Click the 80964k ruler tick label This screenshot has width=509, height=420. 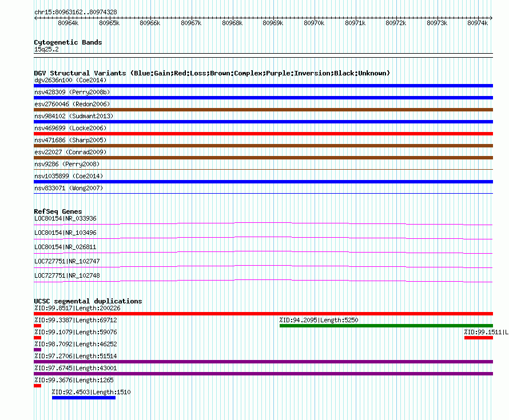[68, 23]
